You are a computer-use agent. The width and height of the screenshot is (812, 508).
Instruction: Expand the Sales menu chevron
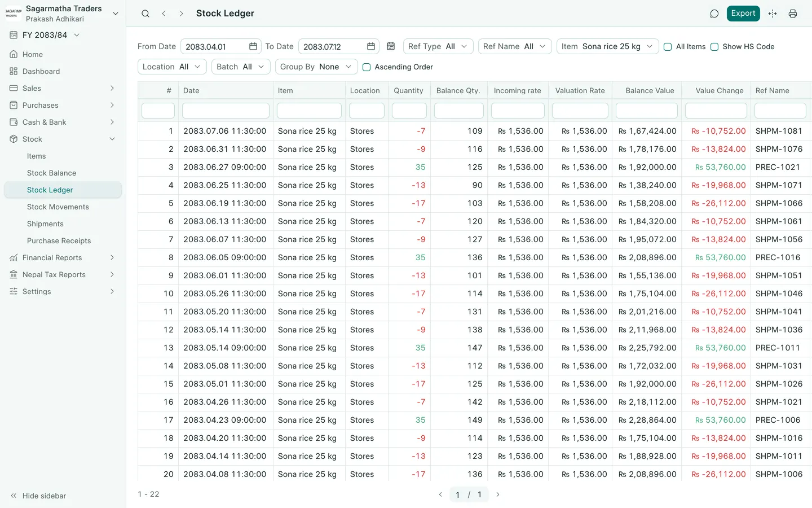pyautogui.click(x=112, y=88)
